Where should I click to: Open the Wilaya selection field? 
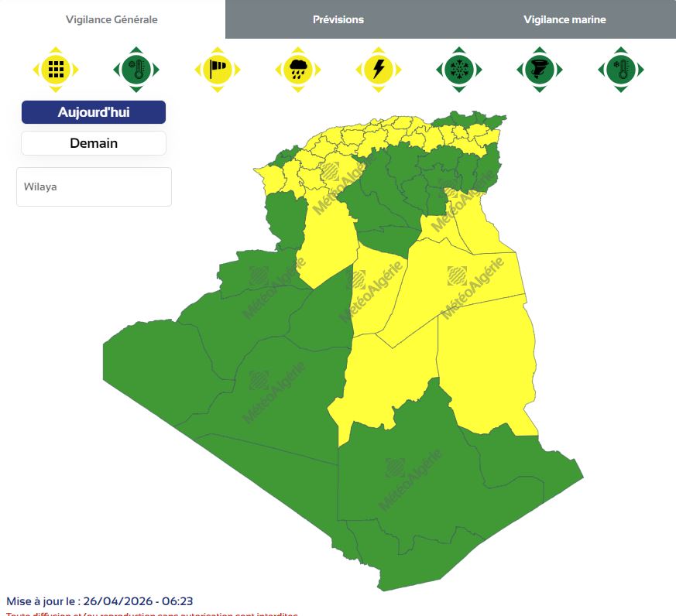pyautogui.click(x=94, y=187)
